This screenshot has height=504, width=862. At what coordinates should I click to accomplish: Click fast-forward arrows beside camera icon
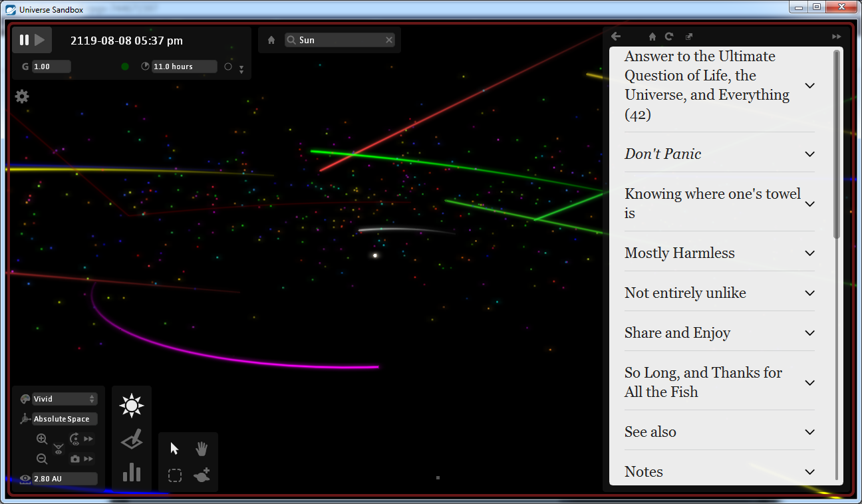click(x=88, y=459)
